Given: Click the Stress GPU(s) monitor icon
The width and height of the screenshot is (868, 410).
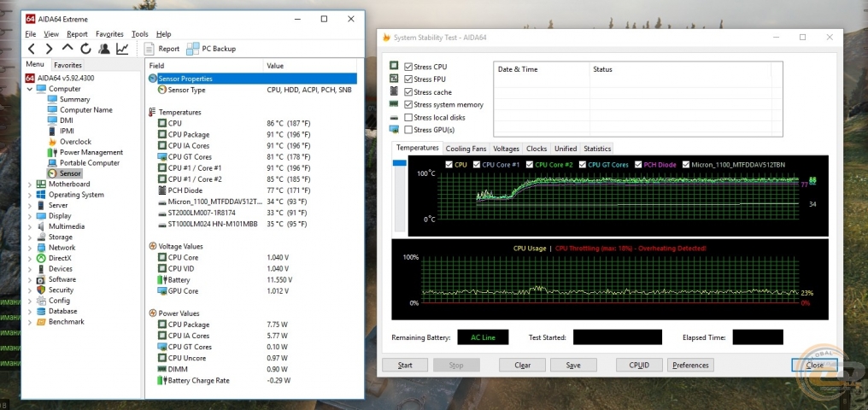Looking at the screenshot, I should coord(394,130).
